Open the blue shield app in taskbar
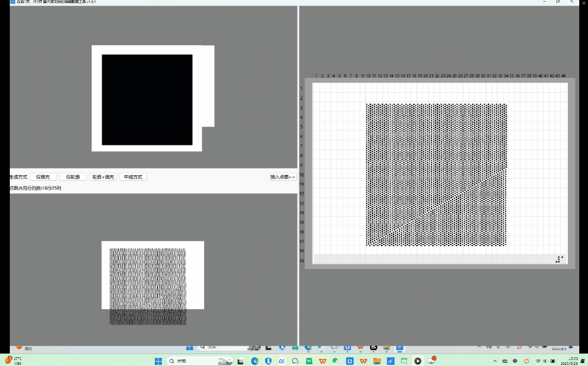588x366 pixels. (x=268, y=361)
